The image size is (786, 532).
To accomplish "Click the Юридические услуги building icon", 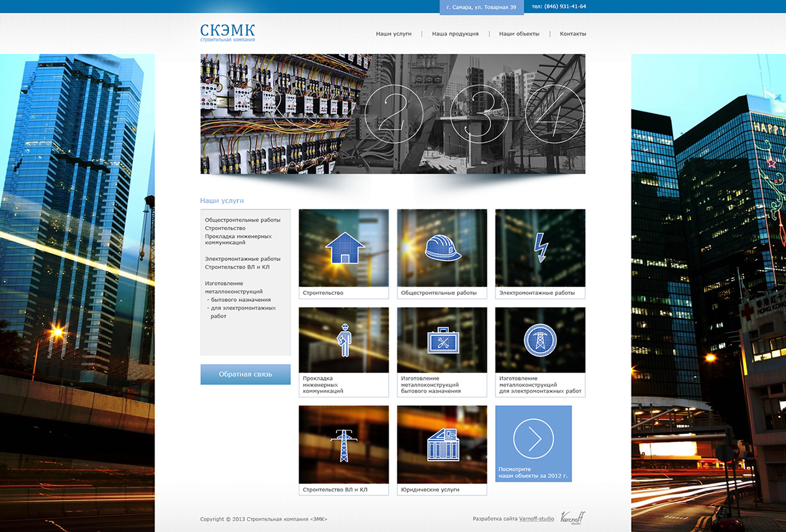I will 442,444.
